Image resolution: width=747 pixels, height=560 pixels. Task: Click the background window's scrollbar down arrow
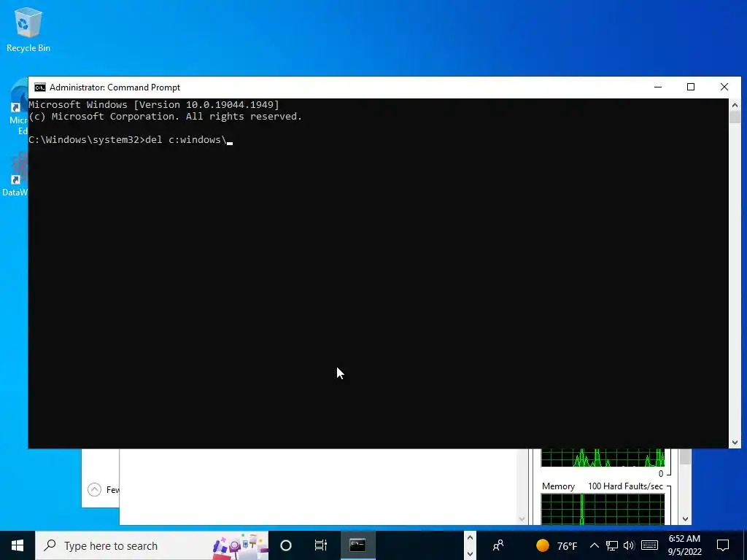tap(522, 519)
